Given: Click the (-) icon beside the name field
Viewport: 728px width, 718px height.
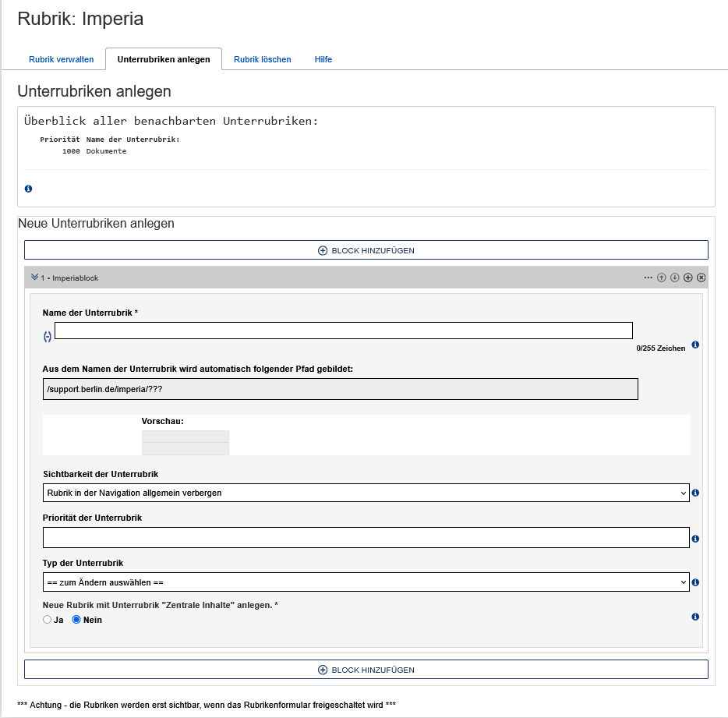Looking at the screenshot, I should tap(48, 336).
